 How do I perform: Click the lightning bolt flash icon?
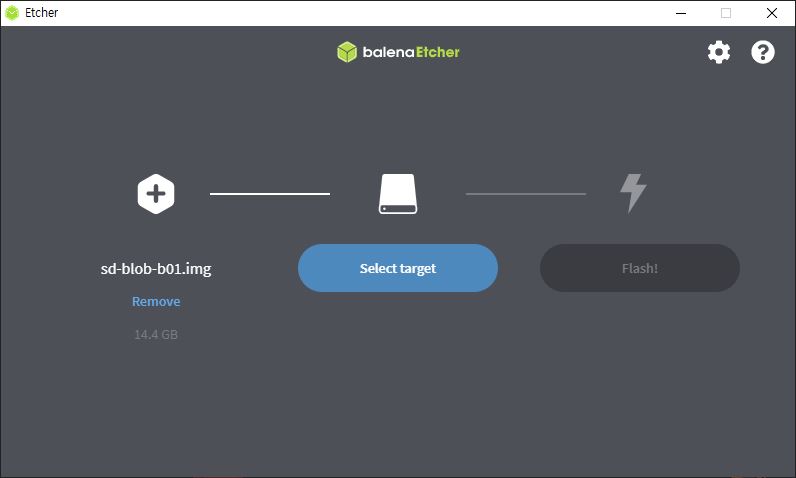[x=633, y=193]
